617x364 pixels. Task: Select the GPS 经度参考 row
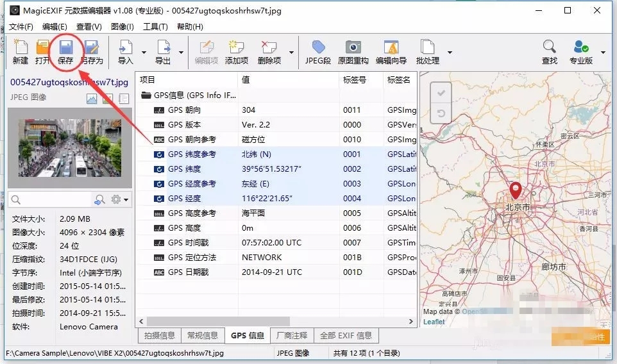[276, 183]
